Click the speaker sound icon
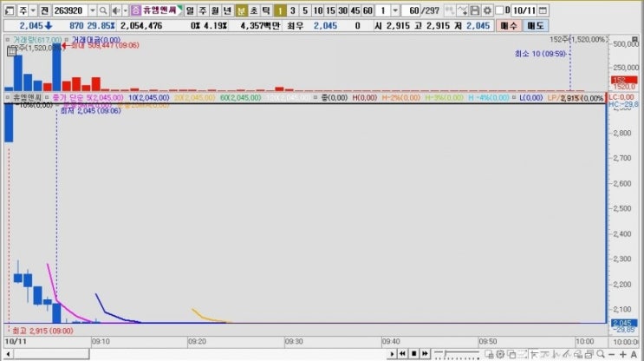 [116, 10]
